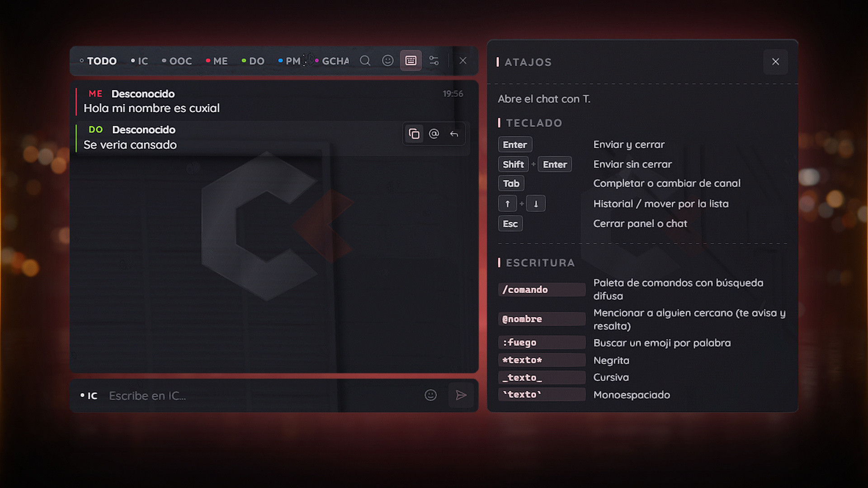This screenshot has width=868, height=488.
Task: Click the Tab key shortcut badge
Action: click(511, 183)
